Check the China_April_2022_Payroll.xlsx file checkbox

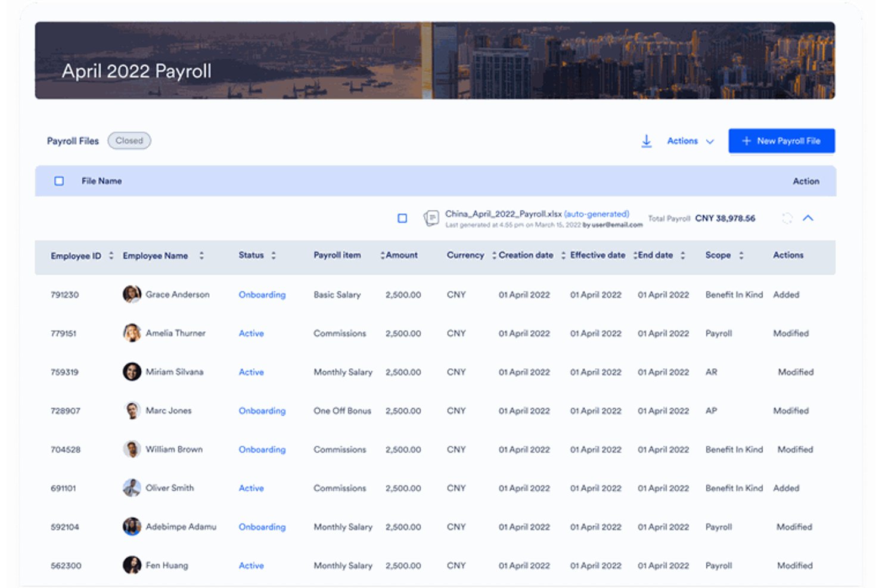[x=402, y=219]
